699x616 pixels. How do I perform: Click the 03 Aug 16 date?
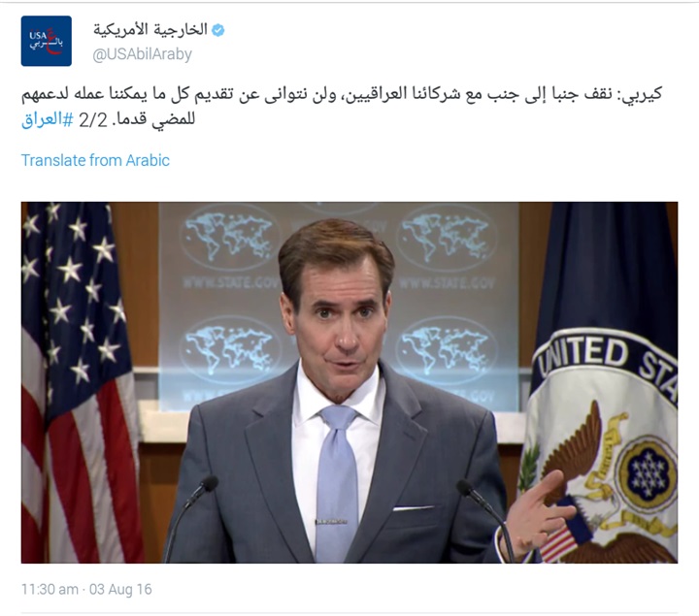[120, 589]
